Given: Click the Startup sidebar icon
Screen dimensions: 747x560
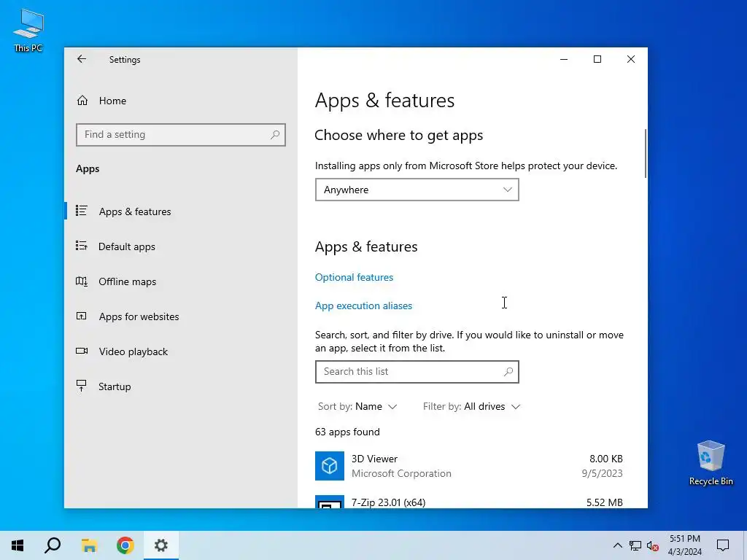Looking at the screenshot, I should click(82, 386).
